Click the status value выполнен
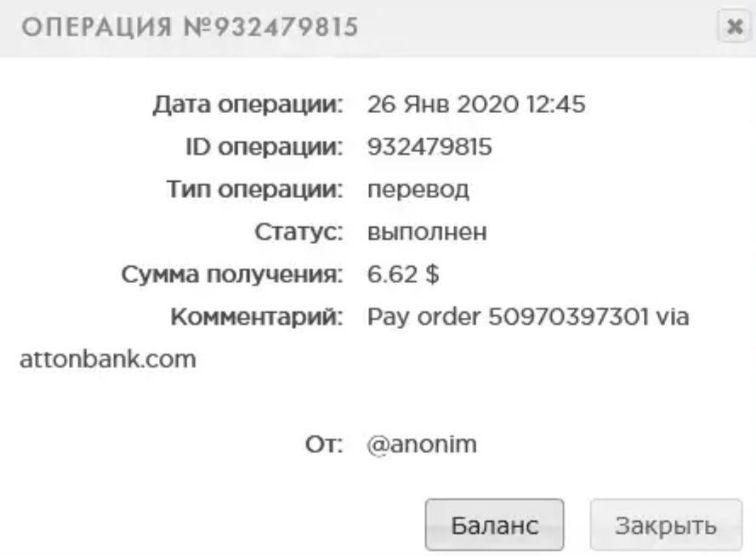Image resolution: width=756 pixels, height=556 pixels. tap(427, 232)
